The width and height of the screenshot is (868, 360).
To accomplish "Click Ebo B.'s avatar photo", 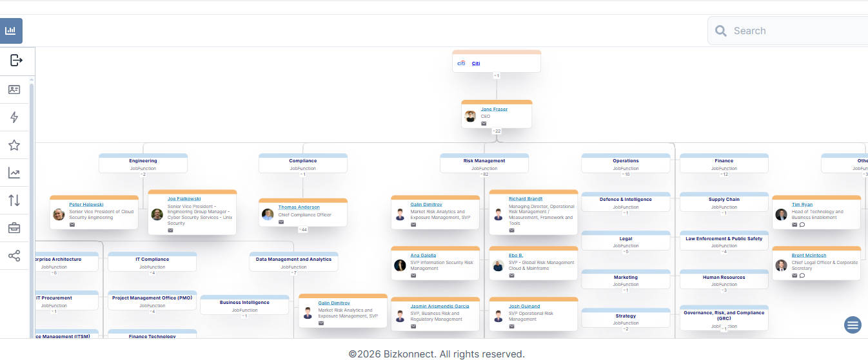I will [x=498, y=265].
